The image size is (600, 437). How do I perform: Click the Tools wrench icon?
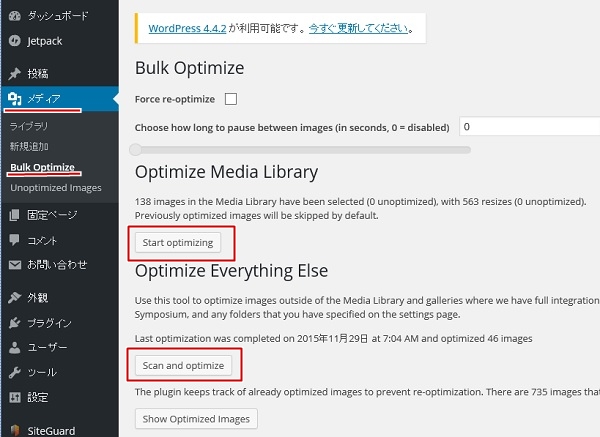tap(15, 372)
